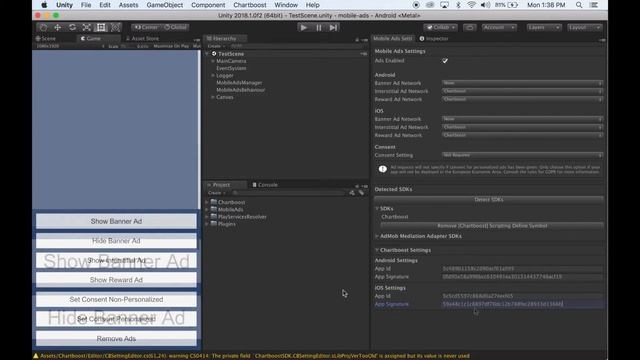Open the GameObject menu
This screenshot has width=640, height=360.
[x=165, y=5]
